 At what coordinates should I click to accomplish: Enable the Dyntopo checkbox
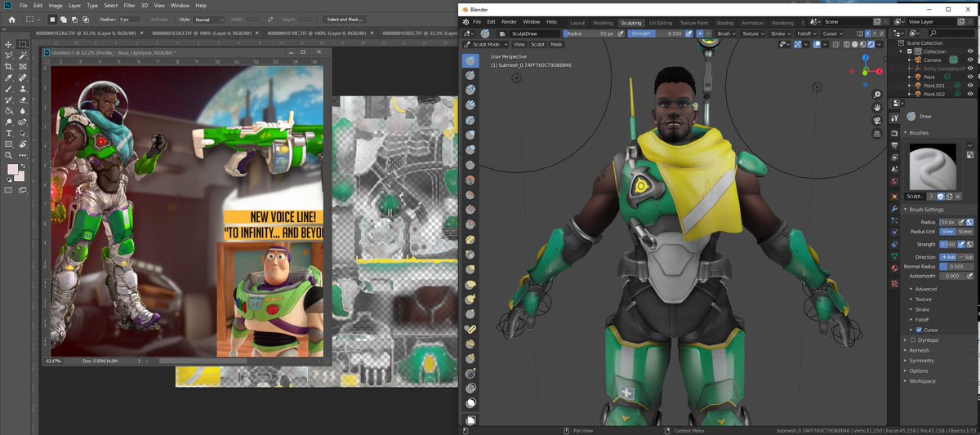click(x=912, y=340)
